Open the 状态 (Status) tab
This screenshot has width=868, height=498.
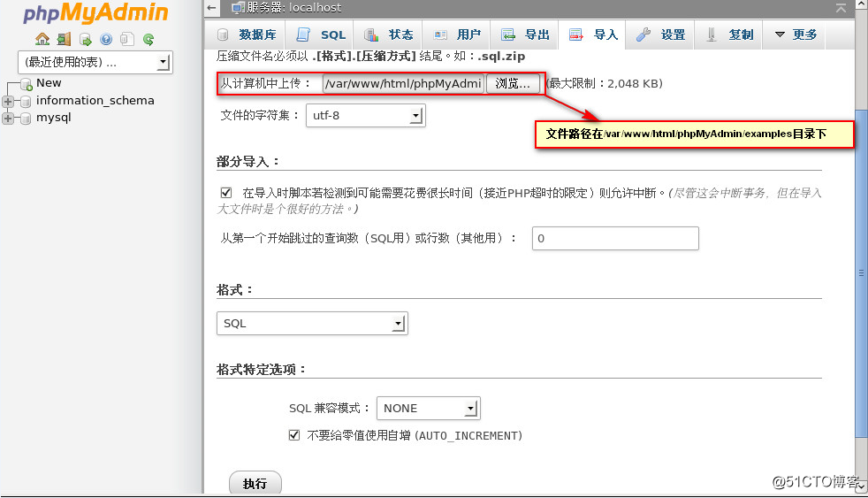pyautogui.click(x=388, y=34)
